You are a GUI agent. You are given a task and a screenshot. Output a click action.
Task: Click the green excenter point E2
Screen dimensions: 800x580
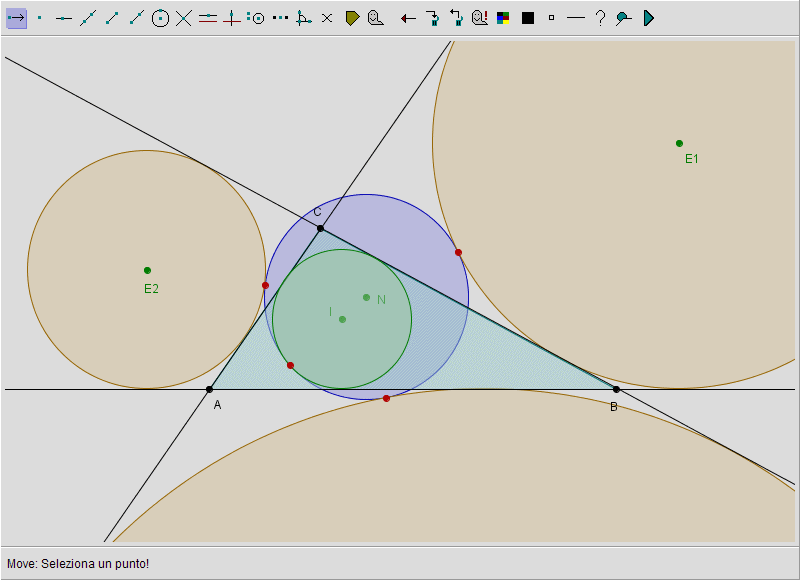tap(147, 270)
